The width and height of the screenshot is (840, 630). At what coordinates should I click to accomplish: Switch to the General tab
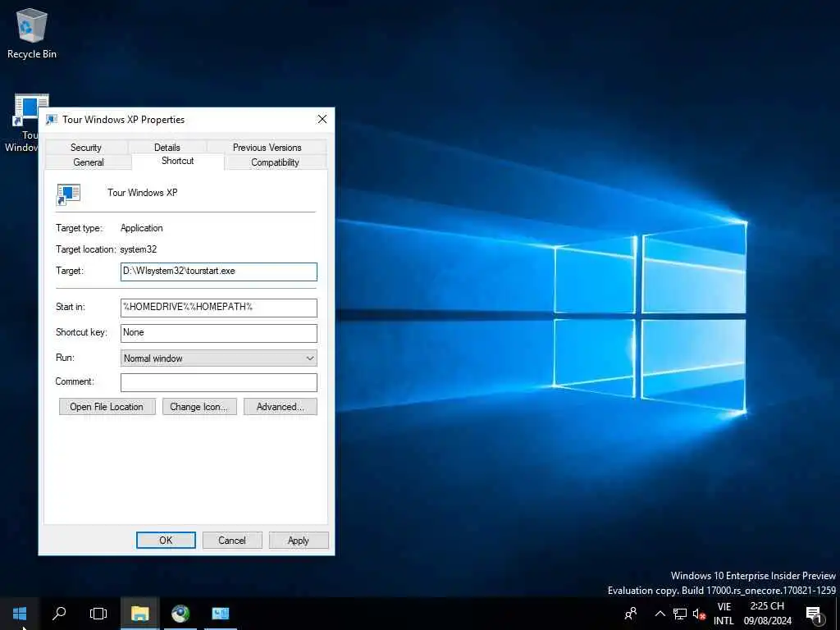click(89, 162)
